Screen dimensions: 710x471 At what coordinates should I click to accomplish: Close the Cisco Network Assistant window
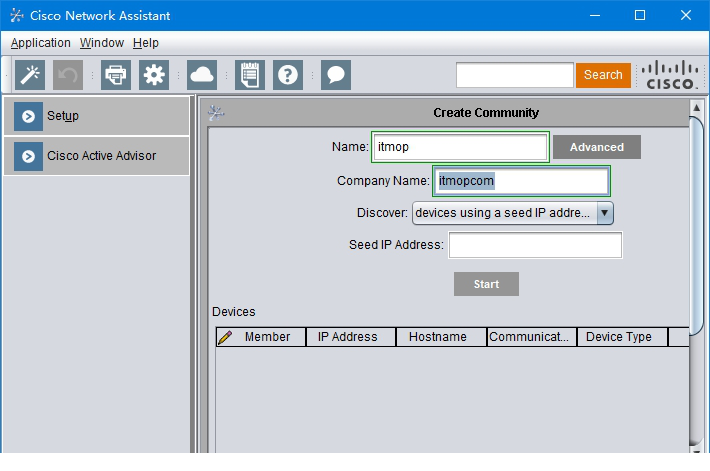pos(686,15)
